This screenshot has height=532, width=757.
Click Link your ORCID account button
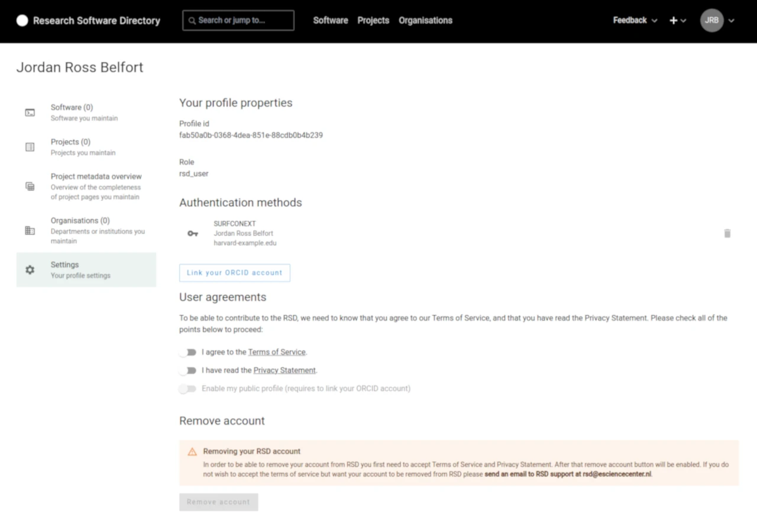click(x=235, y=273)
